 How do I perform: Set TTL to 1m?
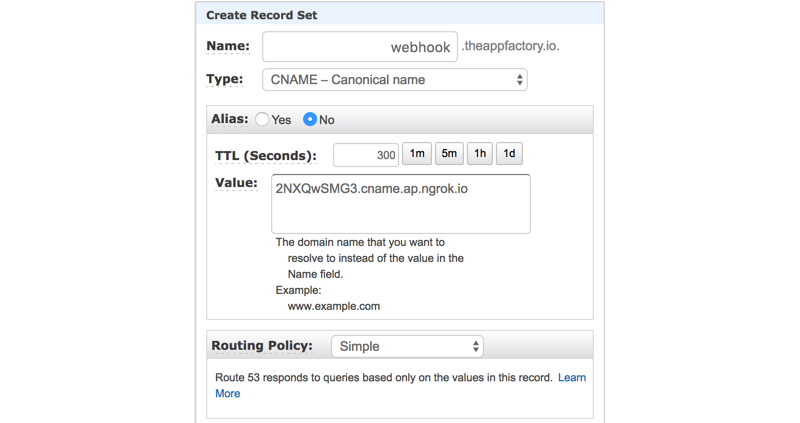click(417, 154)
